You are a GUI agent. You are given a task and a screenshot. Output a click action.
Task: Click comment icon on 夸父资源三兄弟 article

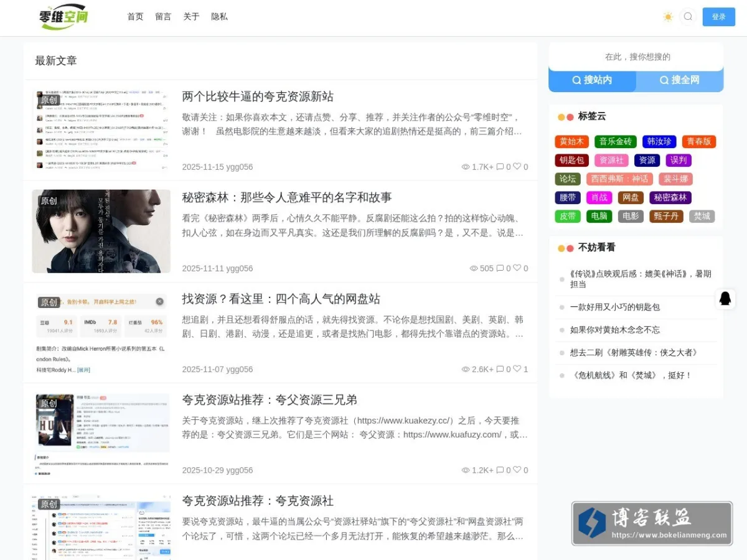[500, 470]
